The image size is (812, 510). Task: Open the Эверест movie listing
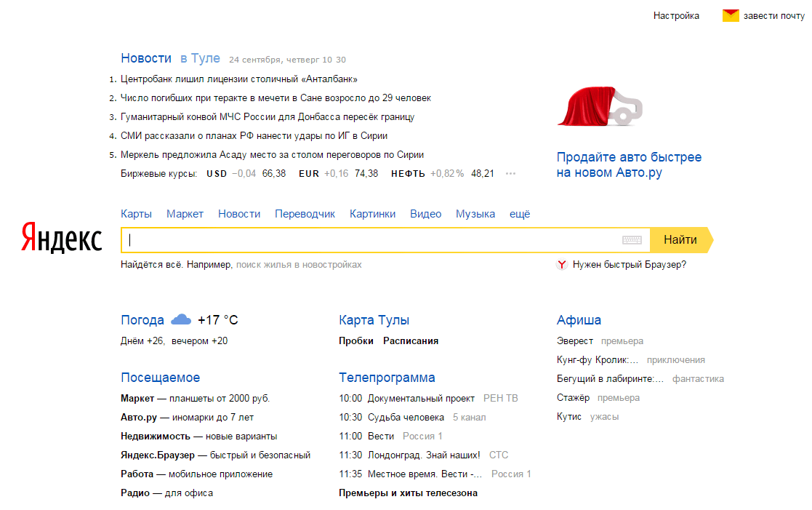[575, 341]
